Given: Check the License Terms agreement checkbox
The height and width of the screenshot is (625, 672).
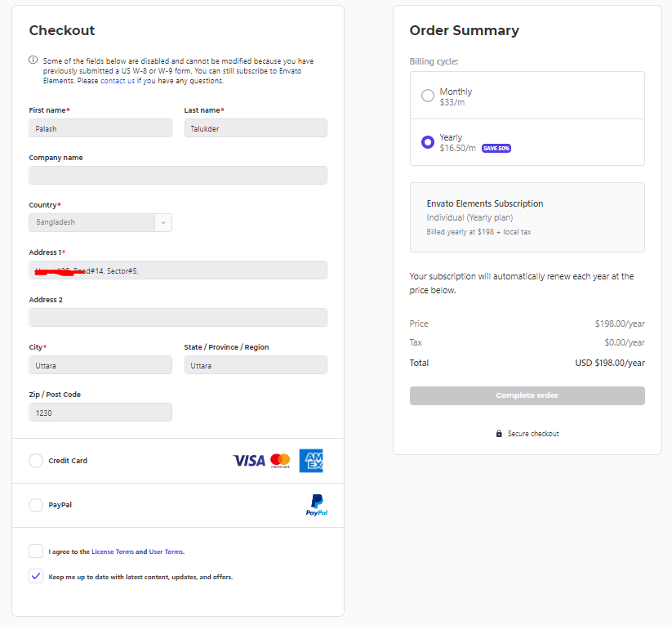Looking at the screenshot, I should pos(36,551).
